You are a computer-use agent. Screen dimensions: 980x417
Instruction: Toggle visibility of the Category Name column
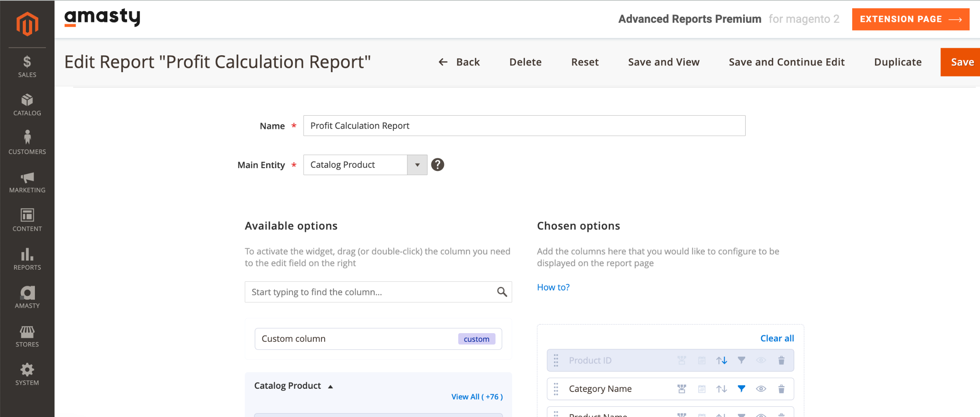(x=761, y=388)
